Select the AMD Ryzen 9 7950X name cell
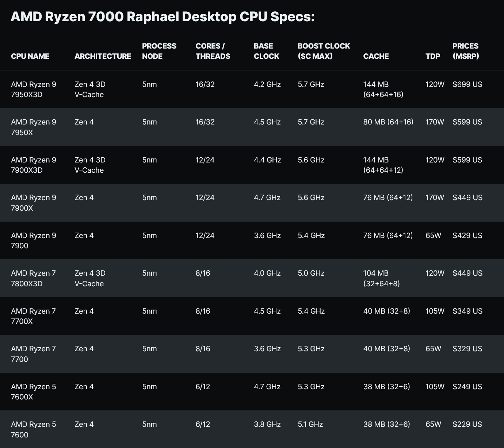This screenshot has width=504, height=448. [34, 127]
